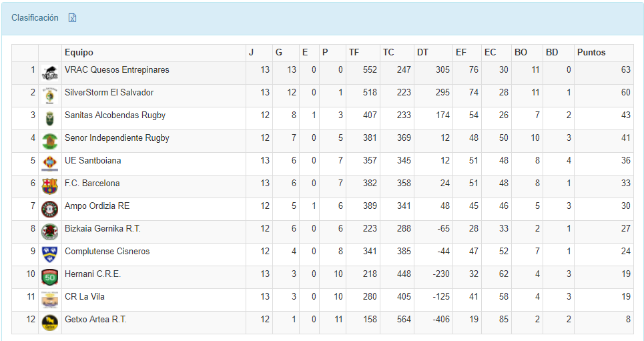Image resolution: width=644 pixels, height=341 pixels.
Task: Click the Excel export icon beside Clasificación
Action: (x=73, y=18)
